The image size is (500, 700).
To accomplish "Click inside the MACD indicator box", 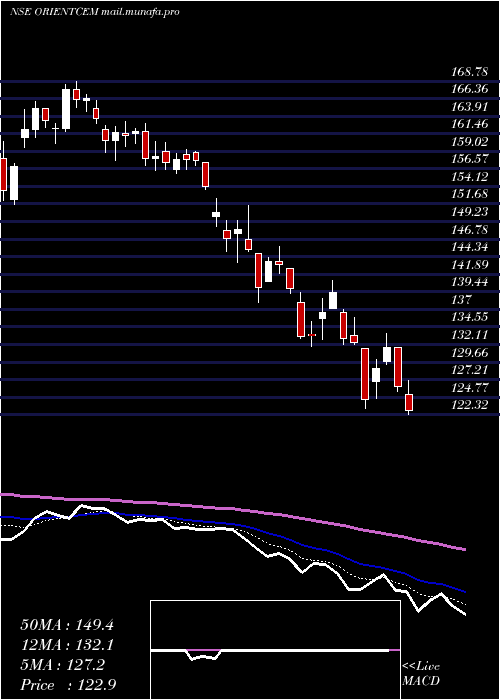I will 275,650.
